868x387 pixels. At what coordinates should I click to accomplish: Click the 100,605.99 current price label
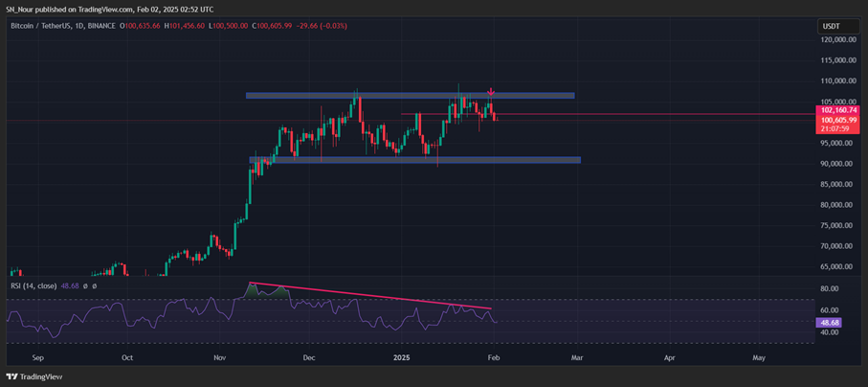(836, 119)
